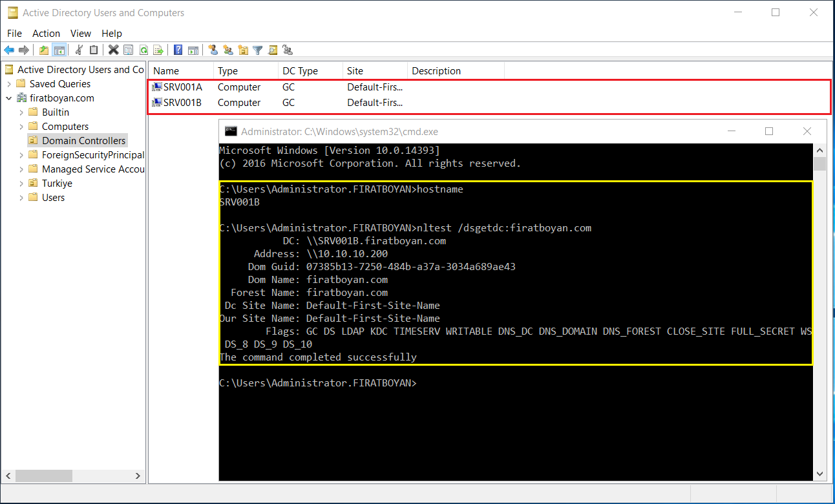Sort by the Site column header
This screenshot has height=504, width=835.
375,71
